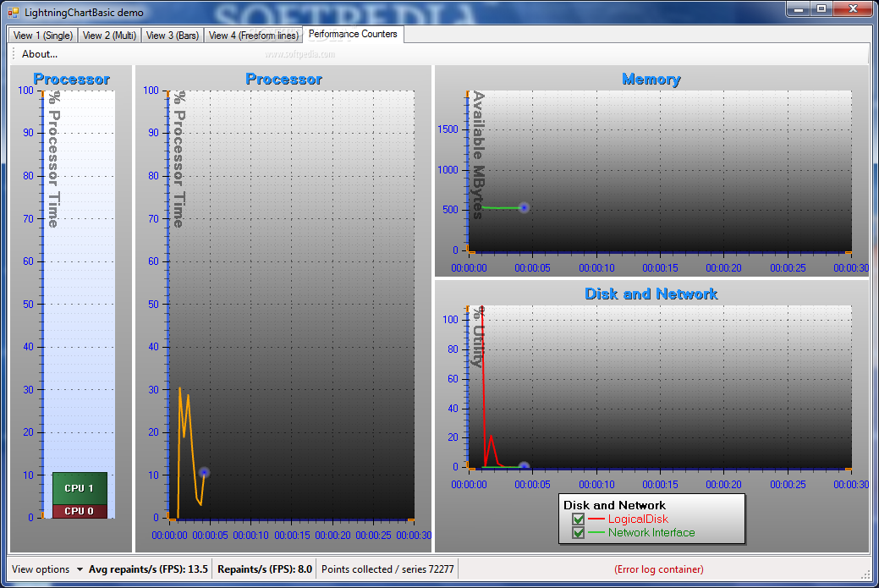Click the LogicalDisk legend label
879x588 pixels.
[x=638, y=519]
